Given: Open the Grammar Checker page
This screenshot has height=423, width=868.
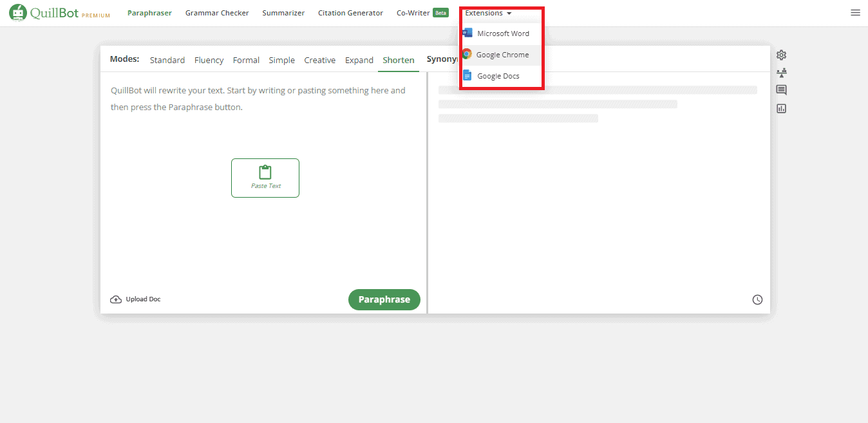Looking at the screenshot, I should click(x=217, y=13).
